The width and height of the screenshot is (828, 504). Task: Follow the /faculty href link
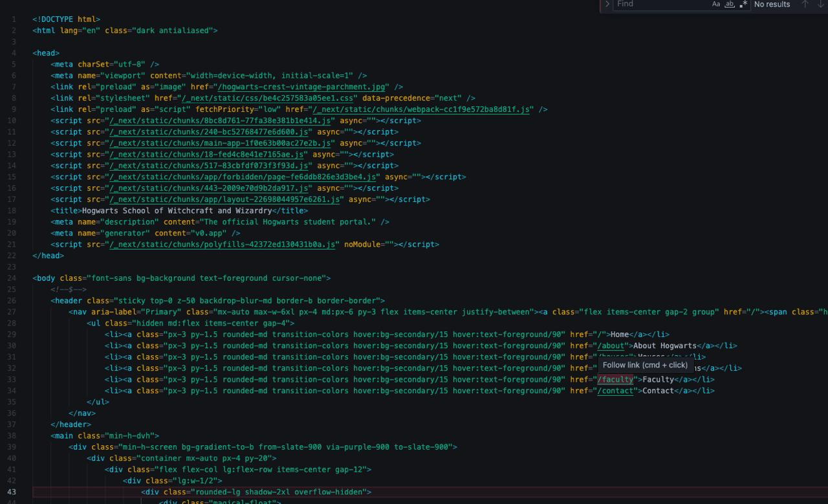coord(615,380)
